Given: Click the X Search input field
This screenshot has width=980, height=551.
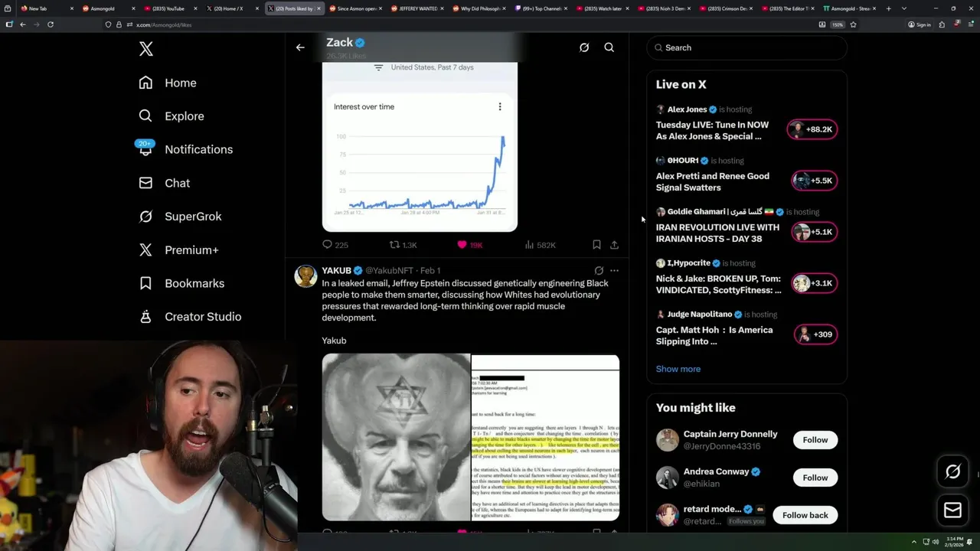Looking at the screenshot, I should pyautogui.click(x=746, y=47).
